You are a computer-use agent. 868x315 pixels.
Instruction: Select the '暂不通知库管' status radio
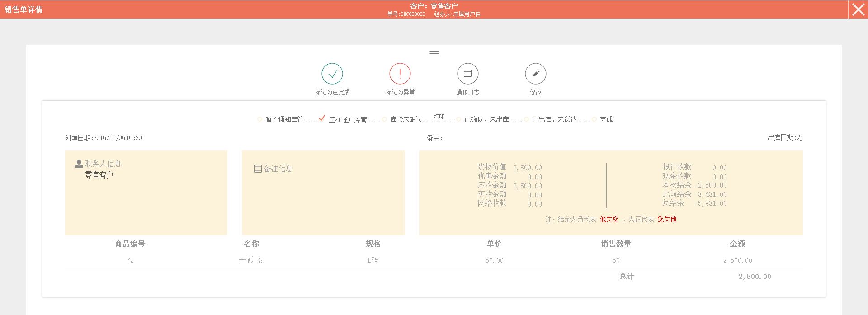click(x=260, y=119)
